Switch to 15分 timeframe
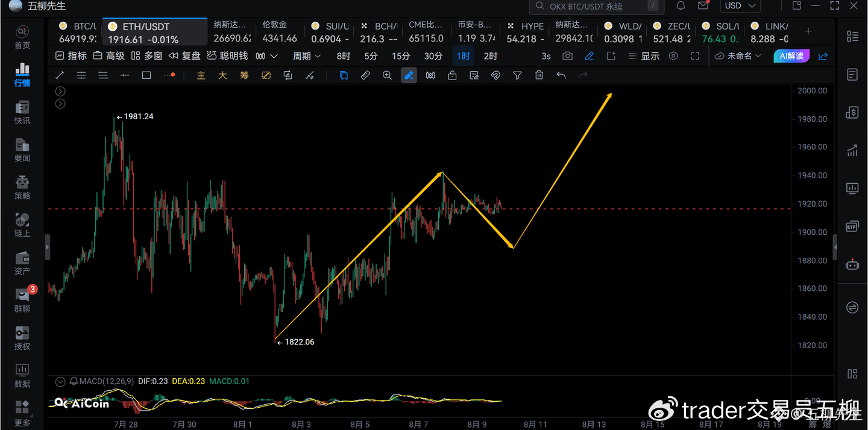Image resolution: width=868 pixels, height=430 pixels. point(401,56)
